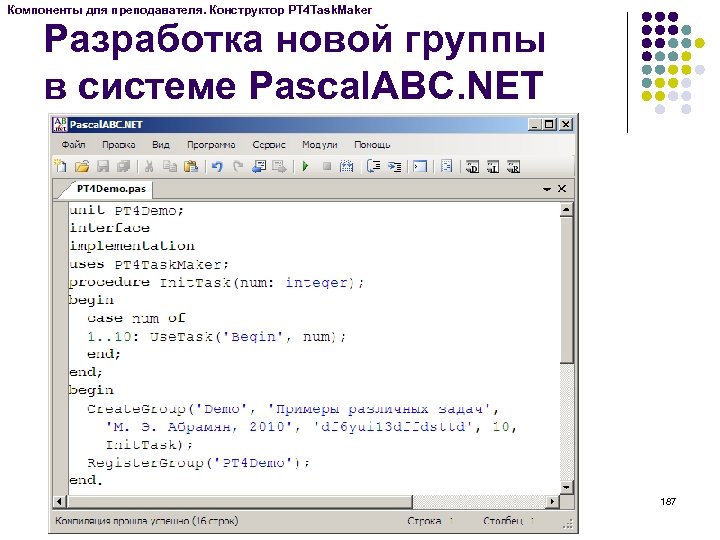Click the horizontal scrollbar left arrow

[59, 501]
